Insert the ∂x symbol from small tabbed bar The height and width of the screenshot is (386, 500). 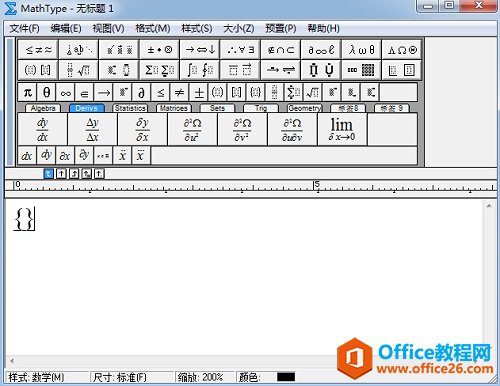[65, 156]
